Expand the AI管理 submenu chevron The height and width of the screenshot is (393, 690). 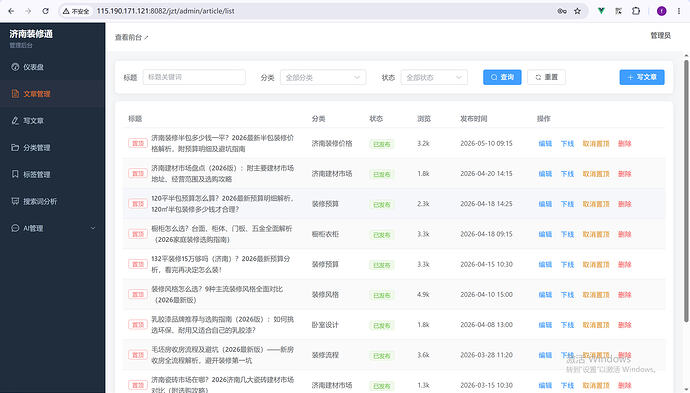(x=93, y=228)
